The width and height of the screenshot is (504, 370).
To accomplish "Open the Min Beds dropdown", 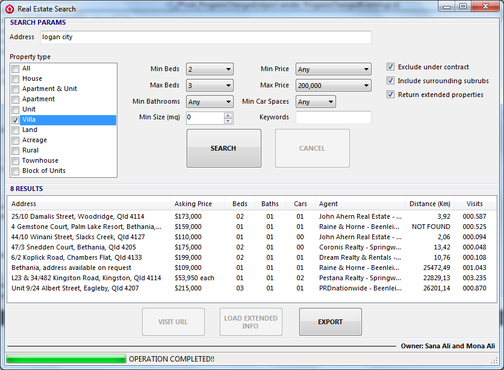I will click(210, 69).
